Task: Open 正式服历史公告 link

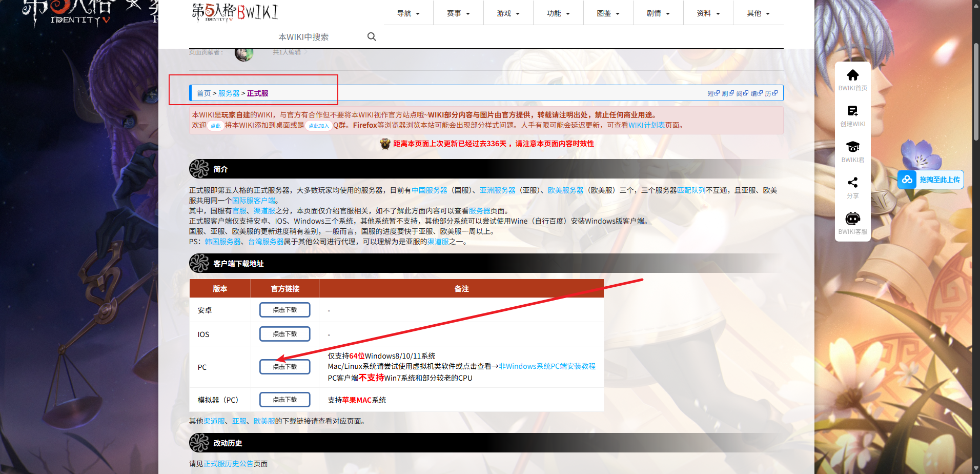Action: pos(228,464)
